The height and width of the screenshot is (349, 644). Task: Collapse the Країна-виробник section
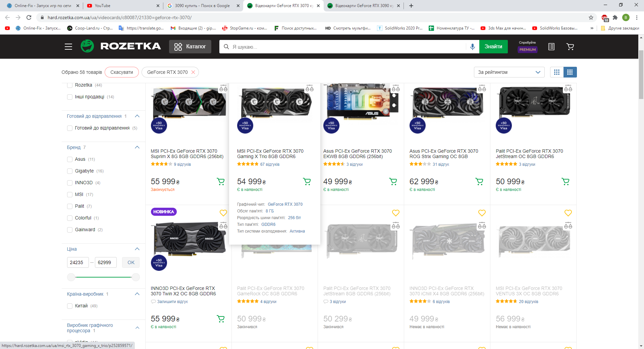[137, 294]
